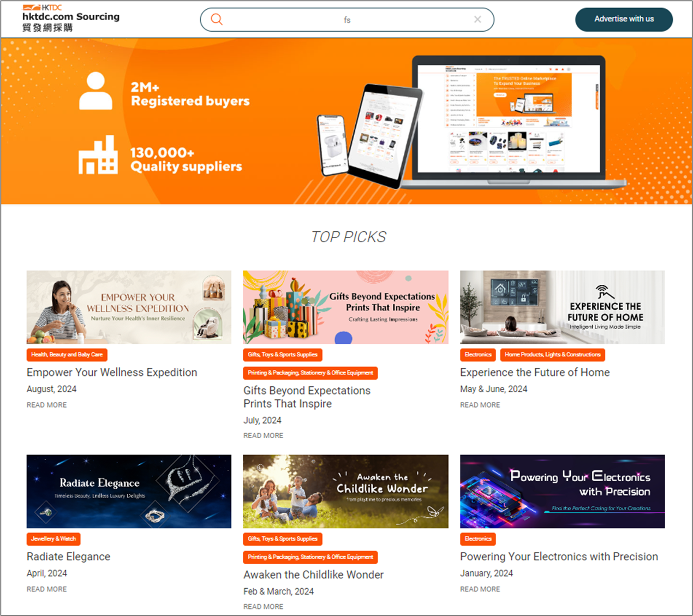
Task: Click READ MORE under July, 2024
Action: point(264,435)
